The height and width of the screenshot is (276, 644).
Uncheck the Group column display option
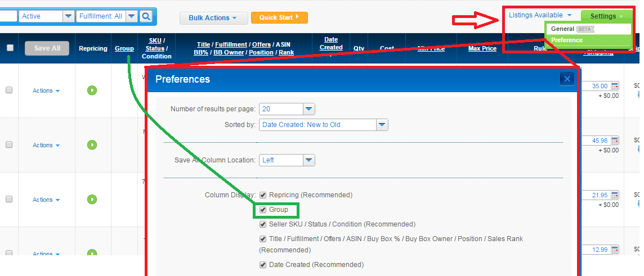(x=263, y=210)
